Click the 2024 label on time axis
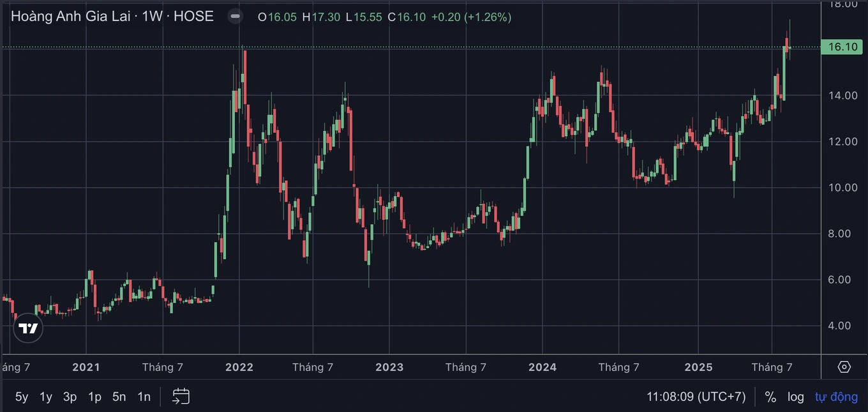 click(542, 367)
